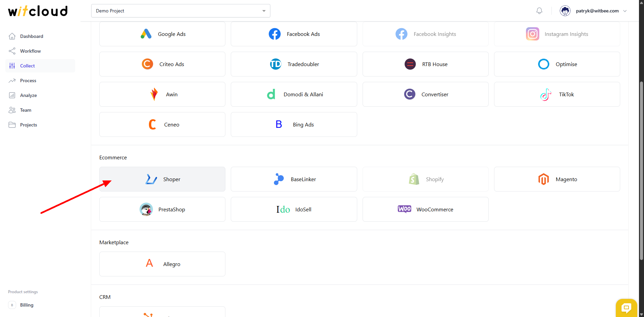Choose the Bing Ads connector
Screen dimensions: 644x317
pos(294,124)
